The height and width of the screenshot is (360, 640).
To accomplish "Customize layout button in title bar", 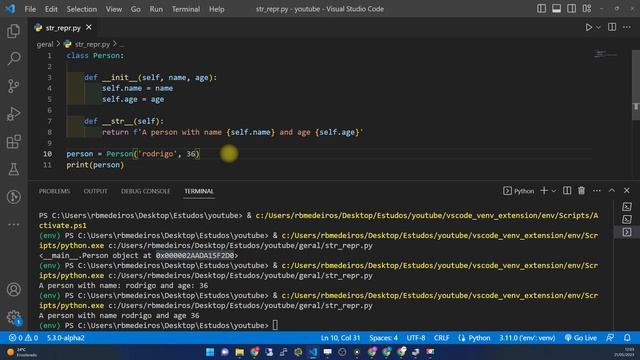I will click(587, 9).
